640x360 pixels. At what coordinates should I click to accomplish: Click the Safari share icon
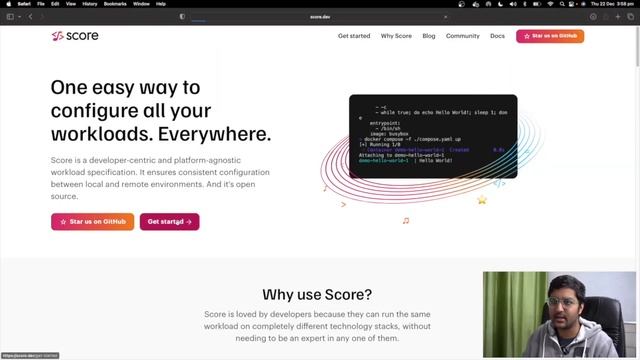point(606,17)
